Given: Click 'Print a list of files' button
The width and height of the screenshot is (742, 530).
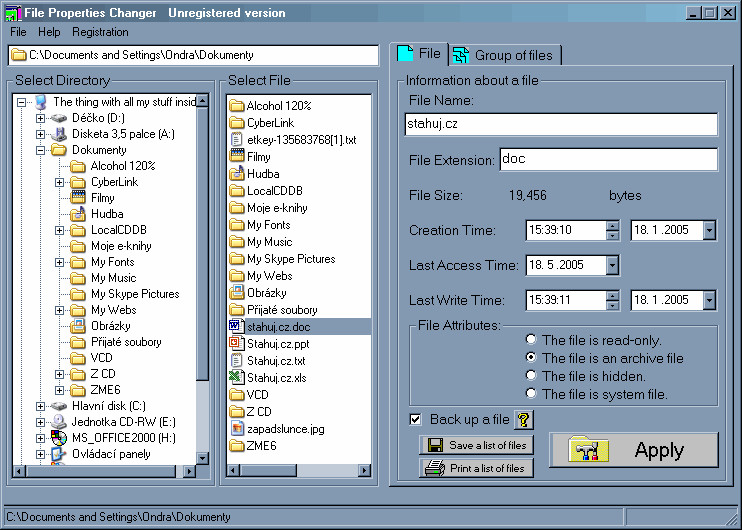Looking at the screenshot, I should click(477, 468).
